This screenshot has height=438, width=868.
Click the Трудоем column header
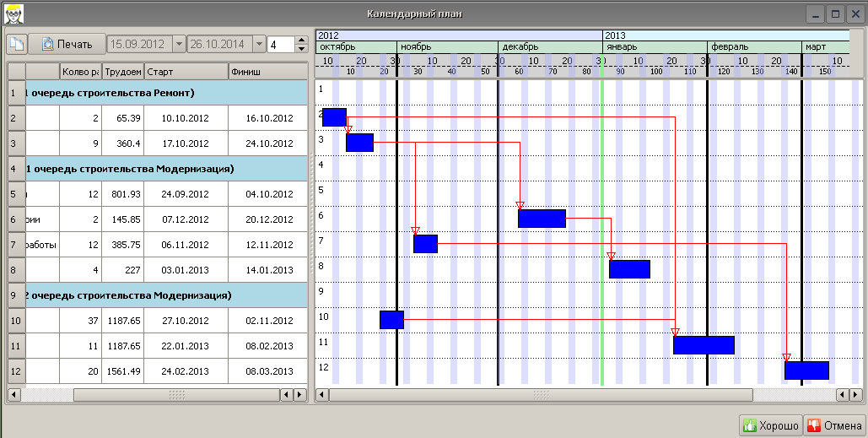tap(122, 72)
